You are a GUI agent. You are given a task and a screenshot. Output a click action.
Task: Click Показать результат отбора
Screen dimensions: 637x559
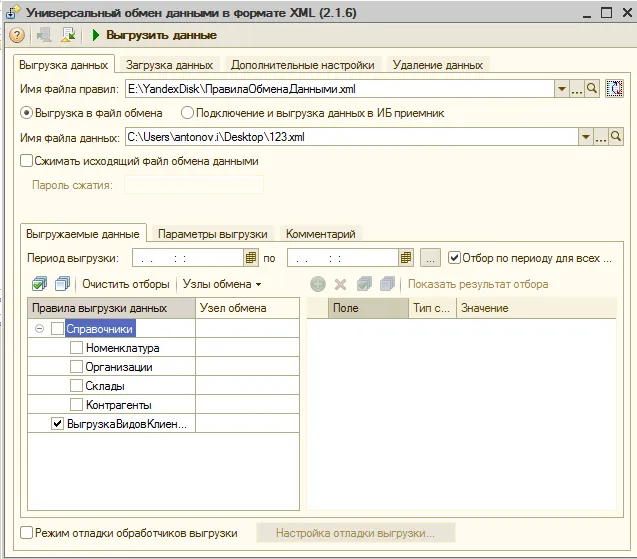coord(478,284)
